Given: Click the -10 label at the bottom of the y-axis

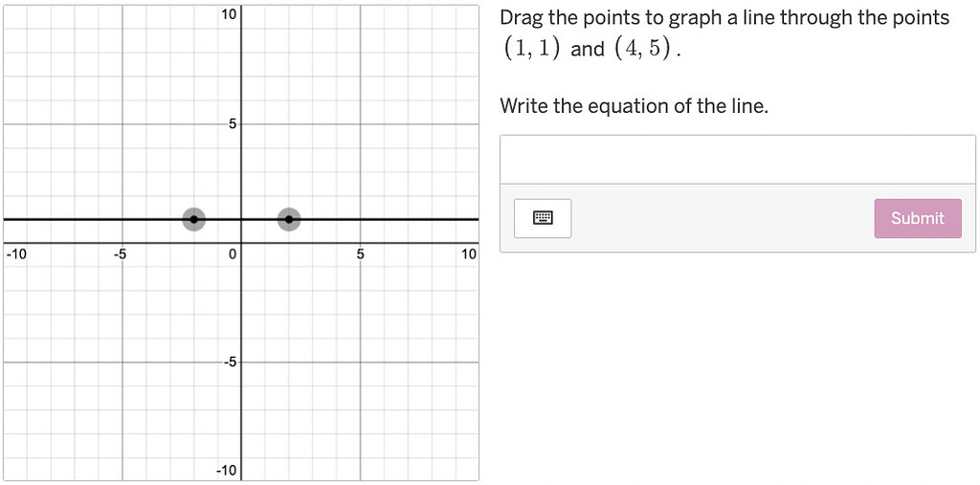Looking at the screenshot, I should 226,471.
